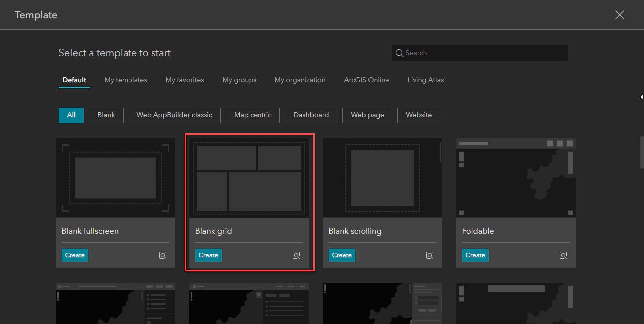Viewport: 644px width, 324px height.
Task: Close the Template dialog
Action: (x=619, y=15)
